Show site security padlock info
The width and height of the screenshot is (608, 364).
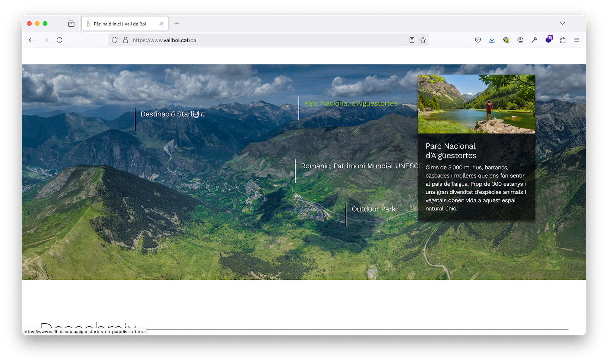point(125,40)
